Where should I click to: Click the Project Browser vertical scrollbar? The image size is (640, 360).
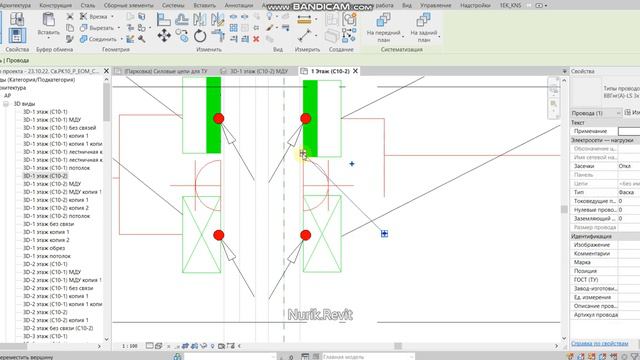(x=107, y=102)
